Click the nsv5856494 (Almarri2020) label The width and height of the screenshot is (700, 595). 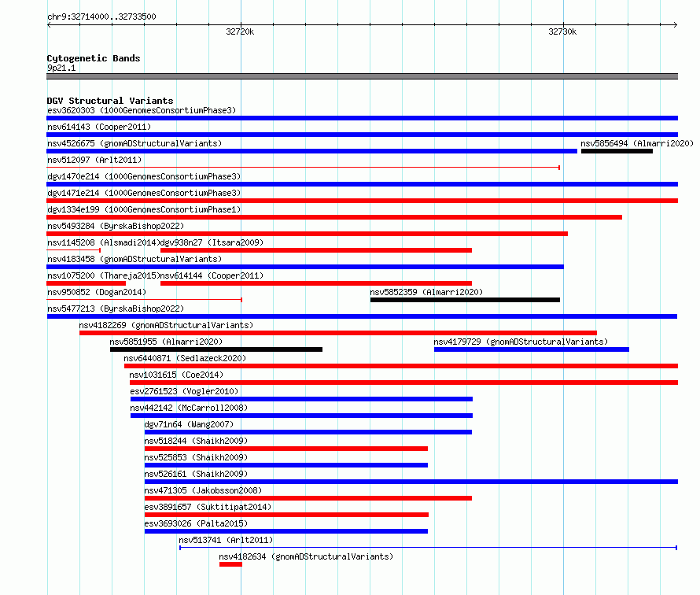[x=637, y=143]
